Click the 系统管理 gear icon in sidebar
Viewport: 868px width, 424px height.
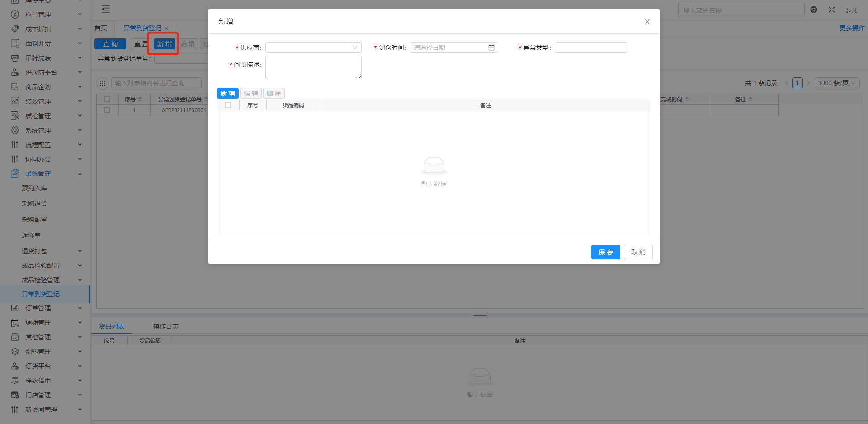coord(15,130)
